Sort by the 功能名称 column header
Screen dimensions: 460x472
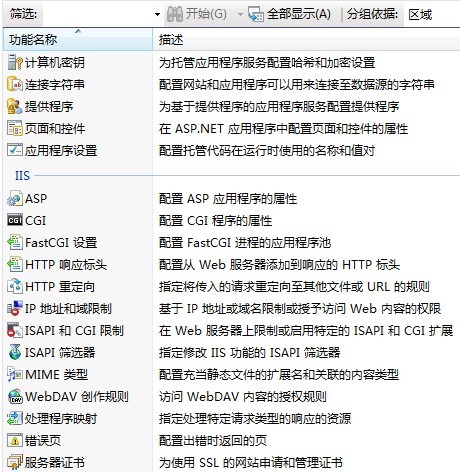click(x=78, y=40)
